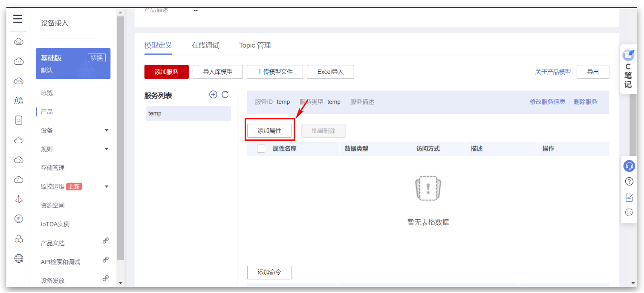Select 产品 in the sidebar

[47, 112]
